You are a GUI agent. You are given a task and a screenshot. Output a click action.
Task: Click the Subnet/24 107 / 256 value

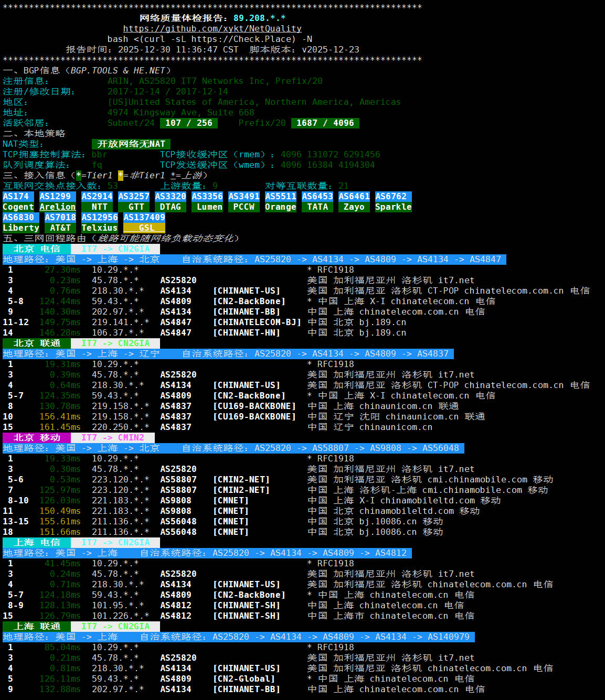click(189, 123)
